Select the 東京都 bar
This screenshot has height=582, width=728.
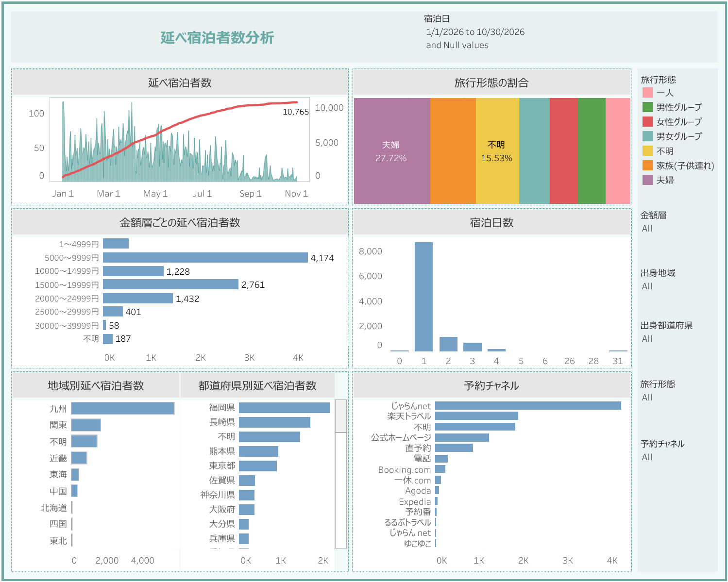pyautogui.click(x=258, y=466)
